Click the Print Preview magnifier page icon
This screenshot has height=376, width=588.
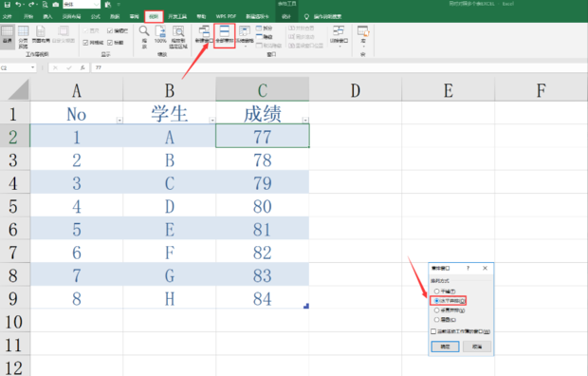pos(45,5)
